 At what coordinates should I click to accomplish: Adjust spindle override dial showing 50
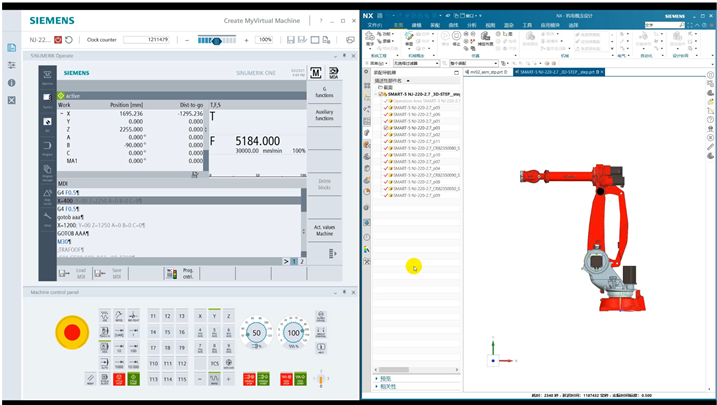coord(257,333)
